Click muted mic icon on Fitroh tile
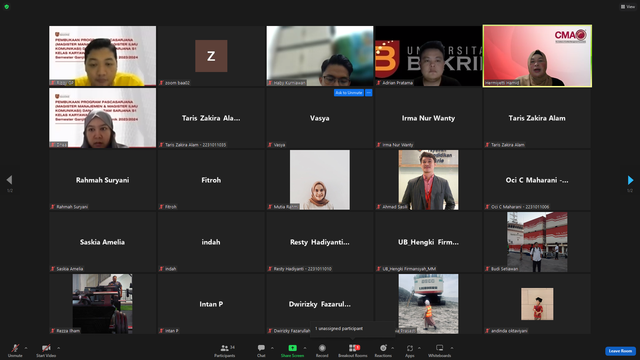Screen dimensions: 640x360 [162, 207]
